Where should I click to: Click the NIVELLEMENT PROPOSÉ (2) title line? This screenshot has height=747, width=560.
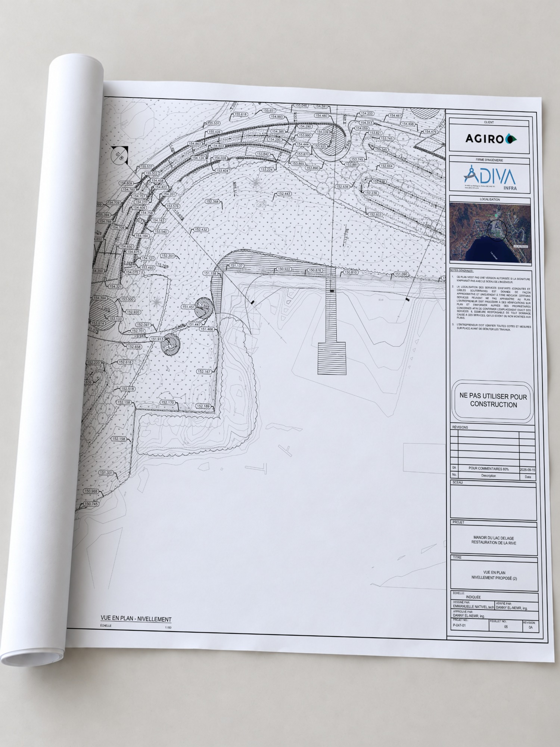(x=494, y=578)
